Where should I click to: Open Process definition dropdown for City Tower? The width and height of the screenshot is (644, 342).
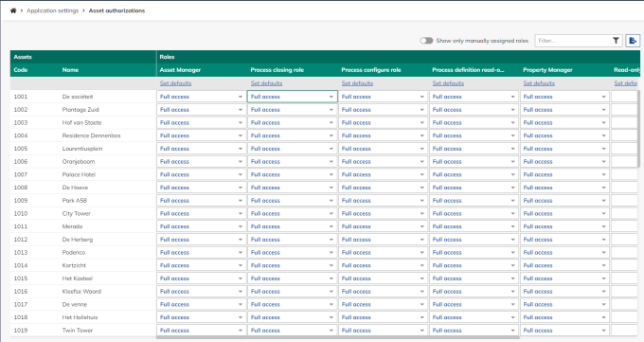pyautogui.click(x=474, y=213)
